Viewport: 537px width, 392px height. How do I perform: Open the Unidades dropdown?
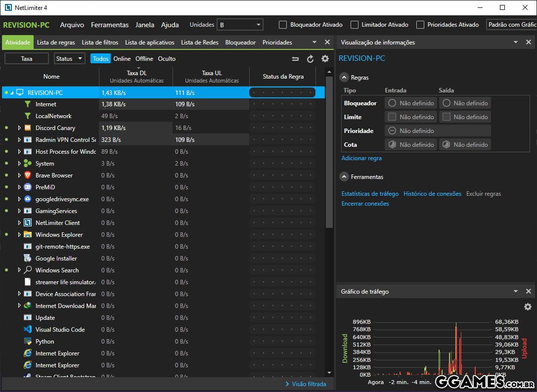240,25
